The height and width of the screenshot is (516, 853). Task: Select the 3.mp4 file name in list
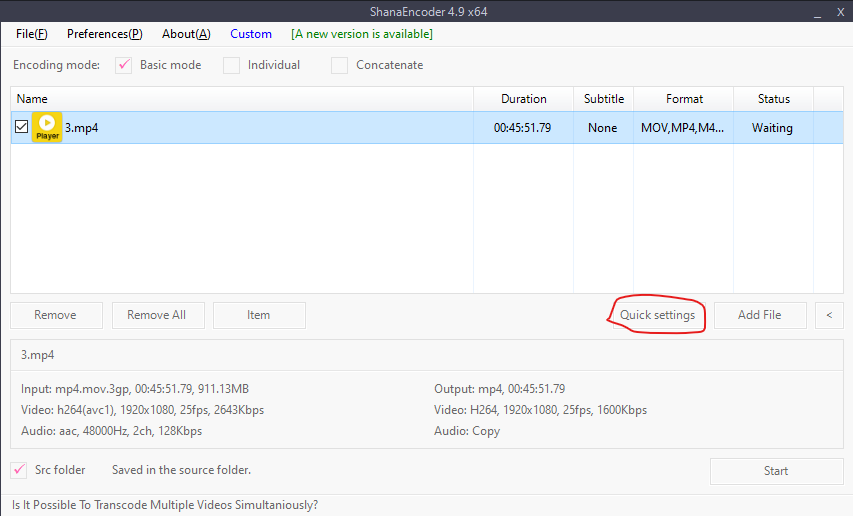pos(82,128)
